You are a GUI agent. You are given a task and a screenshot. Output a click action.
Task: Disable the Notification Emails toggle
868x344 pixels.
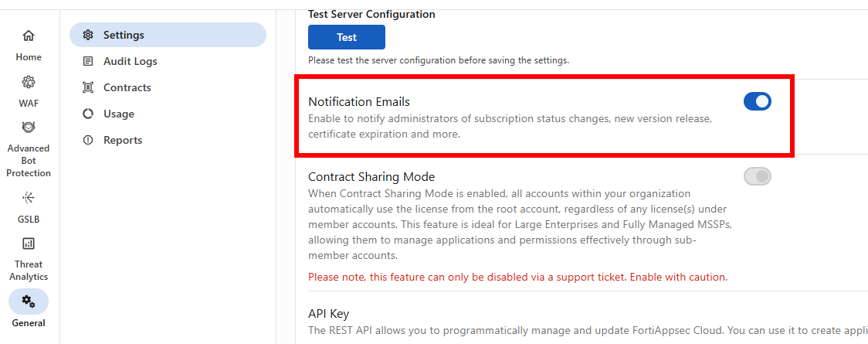click(757, 101)
